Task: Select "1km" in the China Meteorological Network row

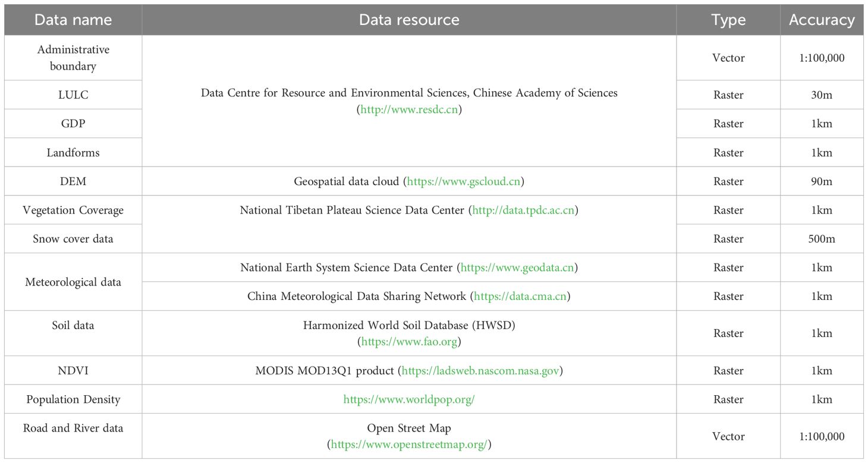Action: pos(822,296)
